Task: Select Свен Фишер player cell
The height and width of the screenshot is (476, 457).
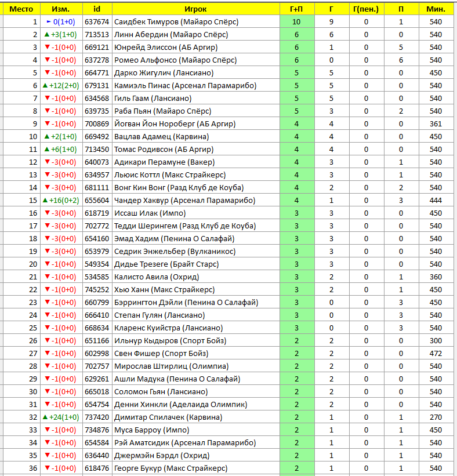Action: tap(196, 353)
